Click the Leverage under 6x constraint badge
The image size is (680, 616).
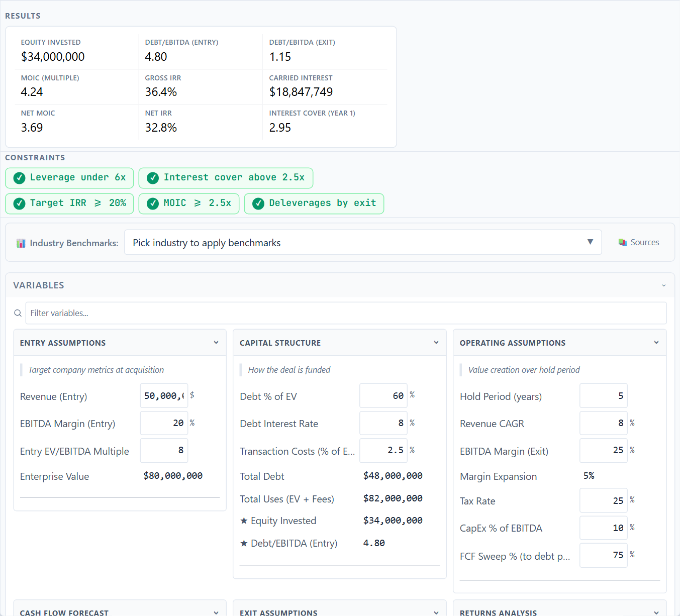pos(69,178)
